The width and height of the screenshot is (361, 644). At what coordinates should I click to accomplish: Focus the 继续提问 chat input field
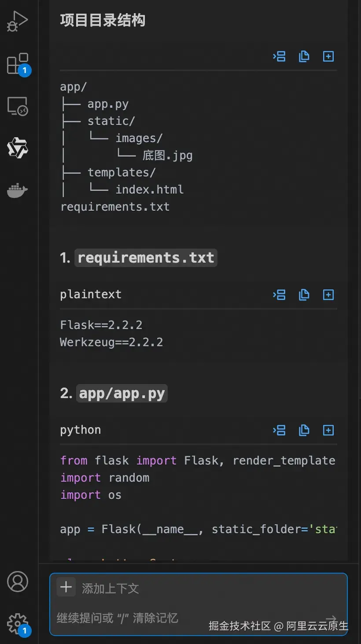(176, 618)
